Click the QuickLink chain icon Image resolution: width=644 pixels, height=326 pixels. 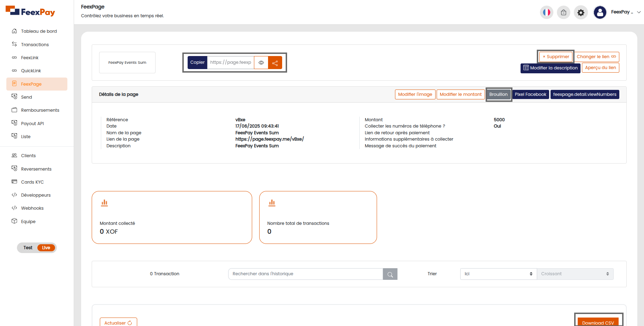coord(14,70)
